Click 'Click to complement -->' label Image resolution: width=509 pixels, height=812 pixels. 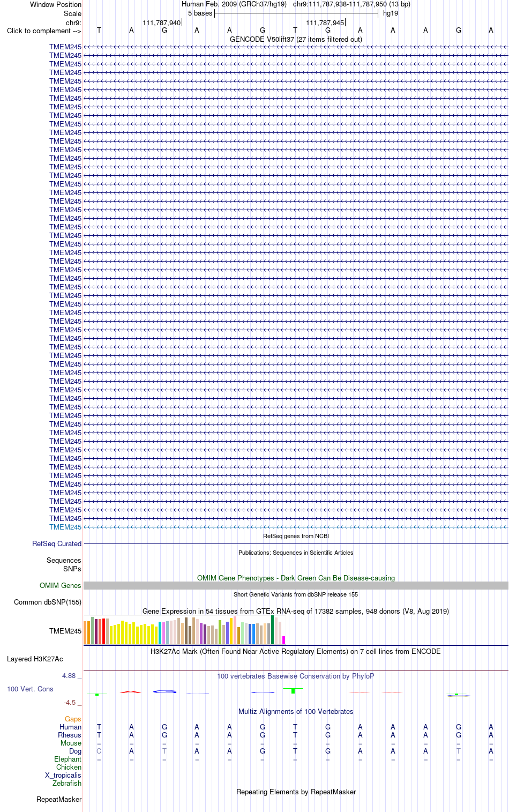pos(44,31)
